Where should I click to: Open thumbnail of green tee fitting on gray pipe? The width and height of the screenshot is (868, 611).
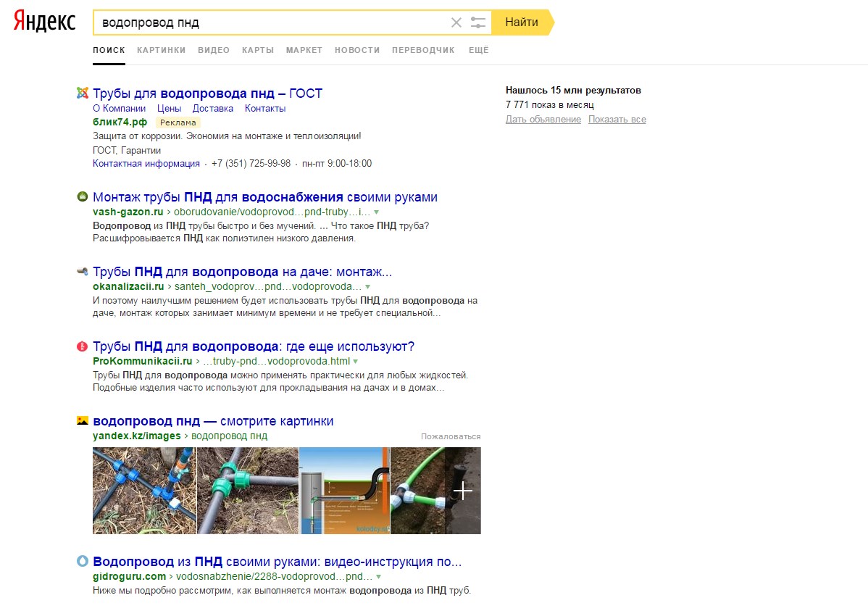point(248,491)
